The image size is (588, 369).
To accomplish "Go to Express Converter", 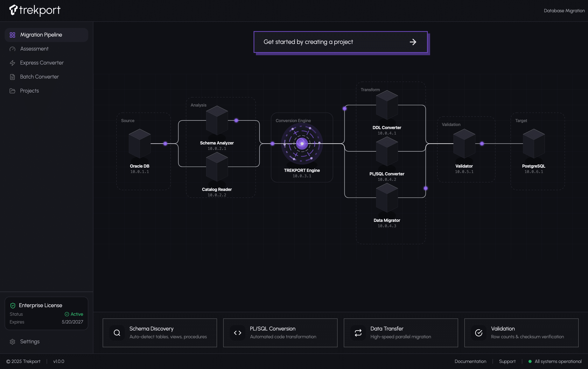I will [46, 63].
